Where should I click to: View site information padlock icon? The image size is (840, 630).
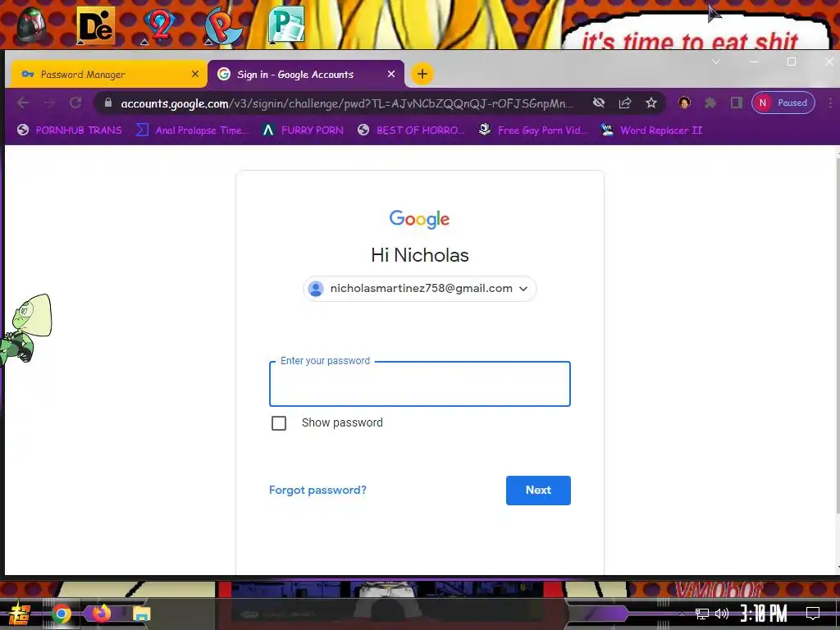107,103
